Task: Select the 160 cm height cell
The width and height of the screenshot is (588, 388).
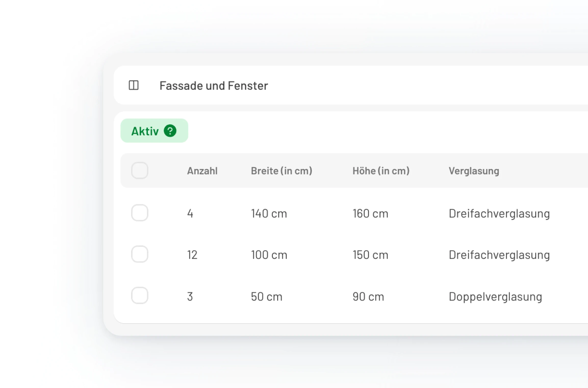Action: (370, 214)
